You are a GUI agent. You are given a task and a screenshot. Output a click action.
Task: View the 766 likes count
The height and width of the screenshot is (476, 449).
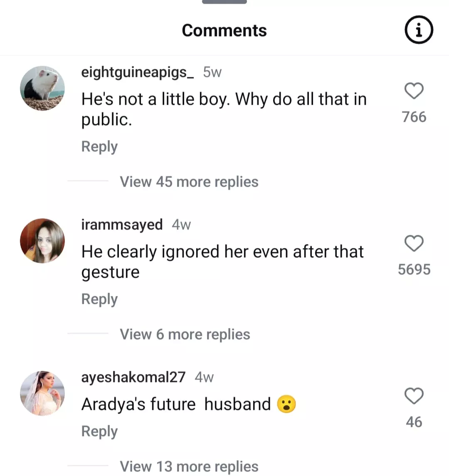(x=414, y=117)
